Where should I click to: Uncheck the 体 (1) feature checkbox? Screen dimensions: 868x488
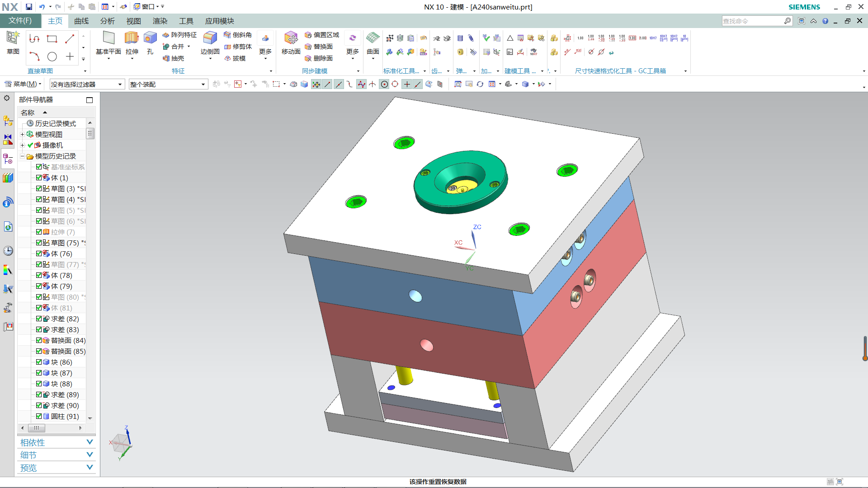(39, 178)
